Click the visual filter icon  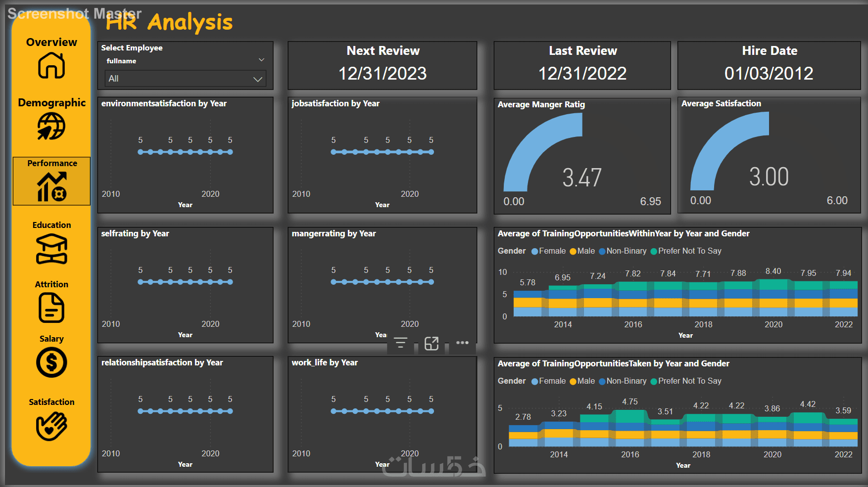(400, 343)
